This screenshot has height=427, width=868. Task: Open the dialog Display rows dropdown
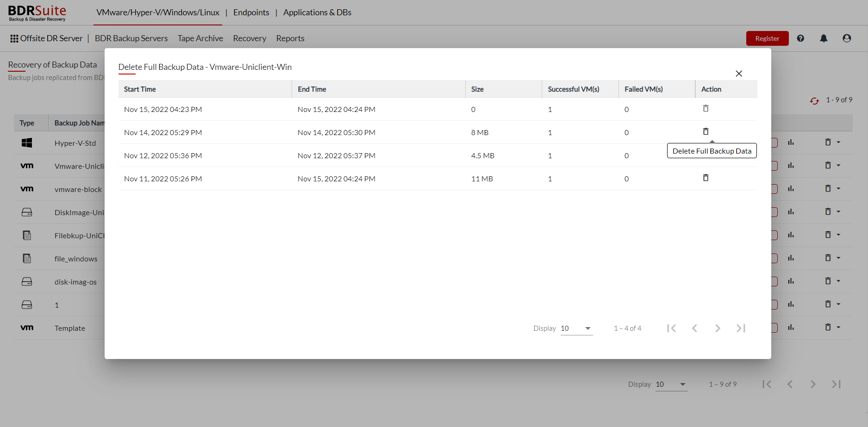coord(576,328)
